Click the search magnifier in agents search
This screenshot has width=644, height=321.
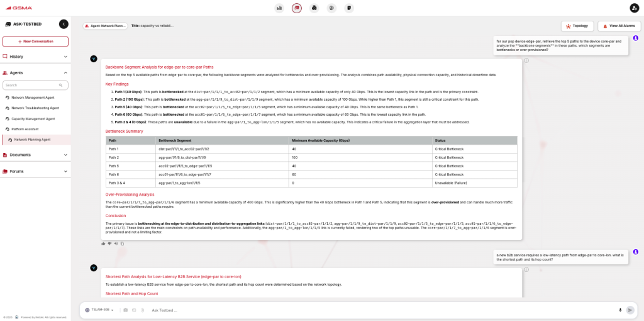tap(60, 85)
